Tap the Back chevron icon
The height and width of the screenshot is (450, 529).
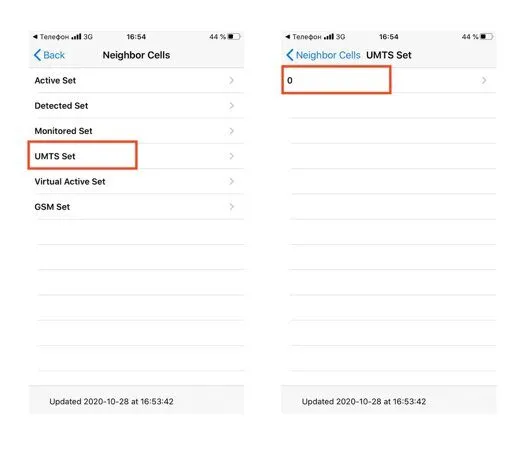click(37, 55)
